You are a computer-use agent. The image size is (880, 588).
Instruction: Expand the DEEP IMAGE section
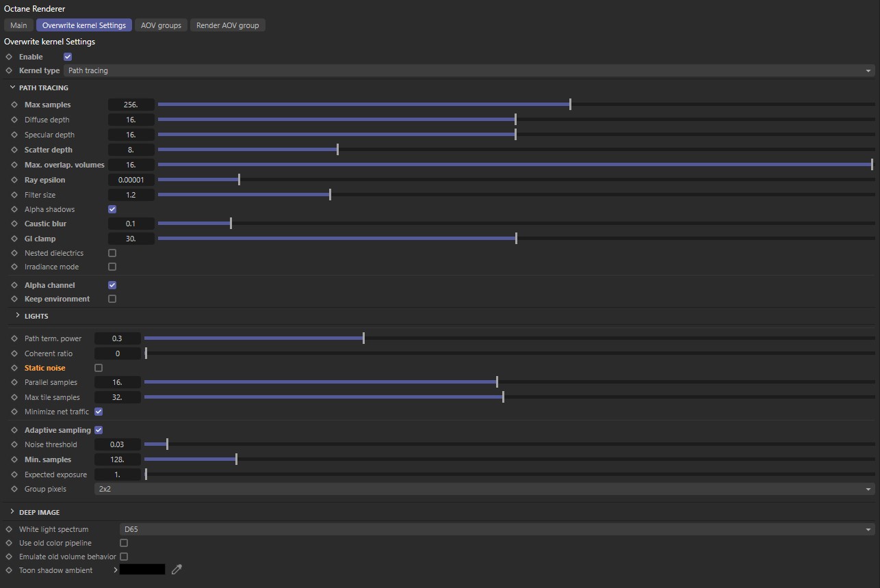tap(13, 512)
